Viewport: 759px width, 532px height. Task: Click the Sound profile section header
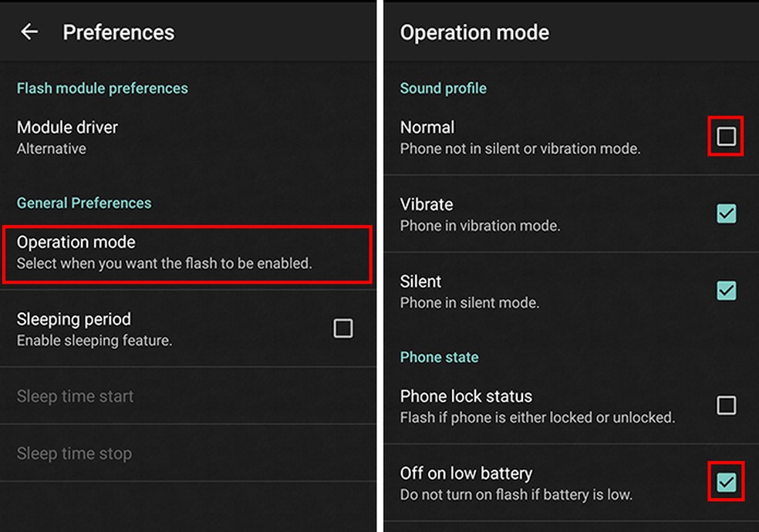coord(443,88)
